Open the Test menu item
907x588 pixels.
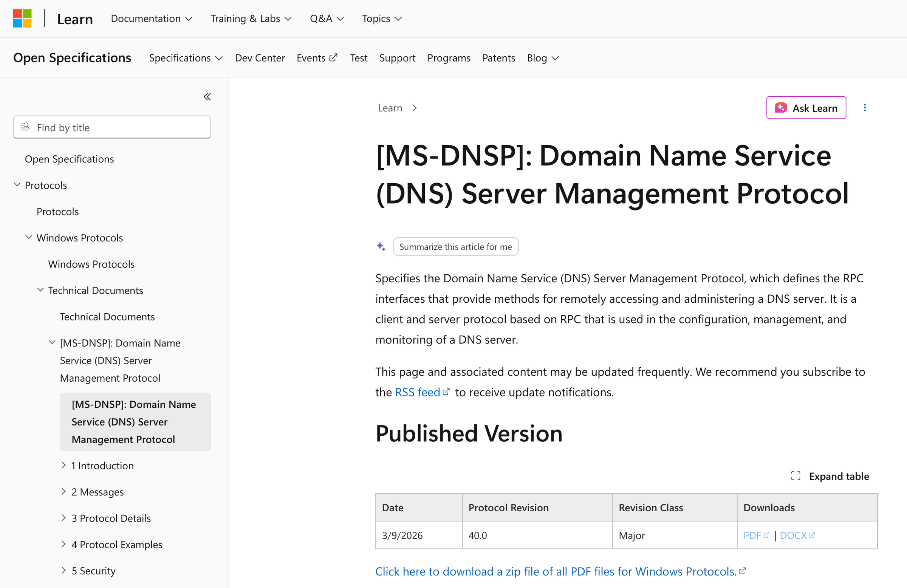point(359,58)
